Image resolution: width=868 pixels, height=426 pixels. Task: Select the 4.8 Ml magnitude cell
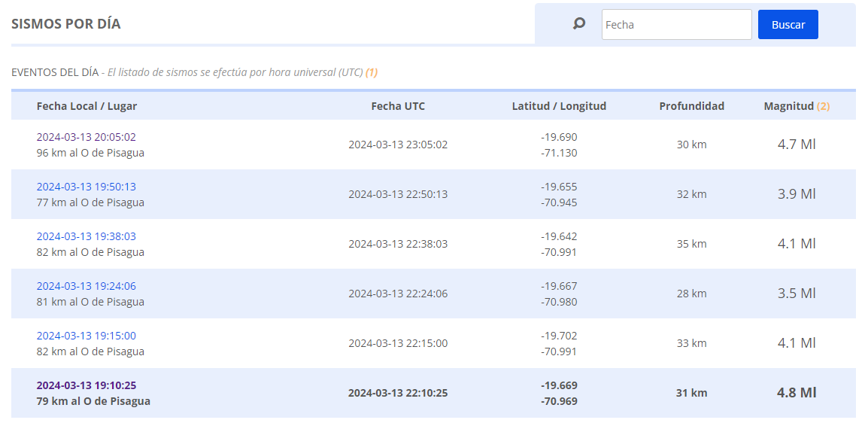(x=797, y=393)
